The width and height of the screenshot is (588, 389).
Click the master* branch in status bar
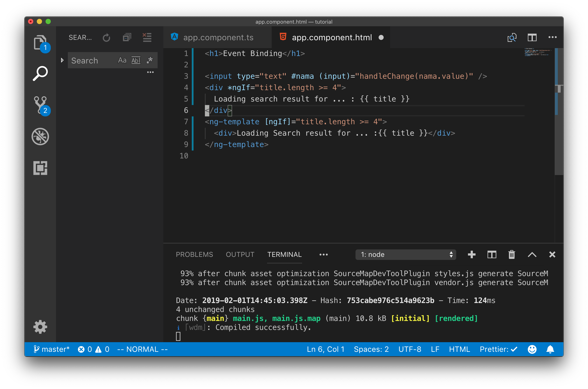tap(51, 349)
